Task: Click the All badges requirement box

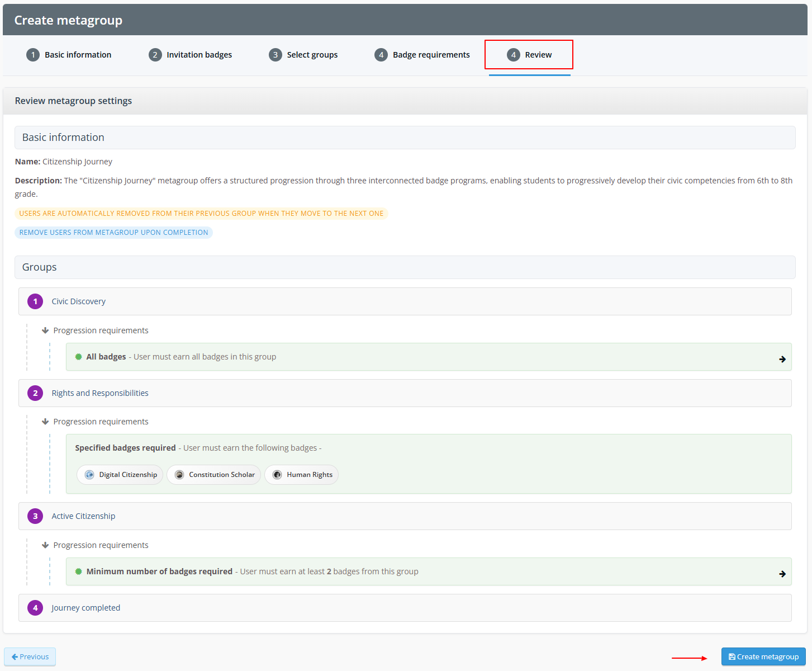Action: tap(429, 357)
